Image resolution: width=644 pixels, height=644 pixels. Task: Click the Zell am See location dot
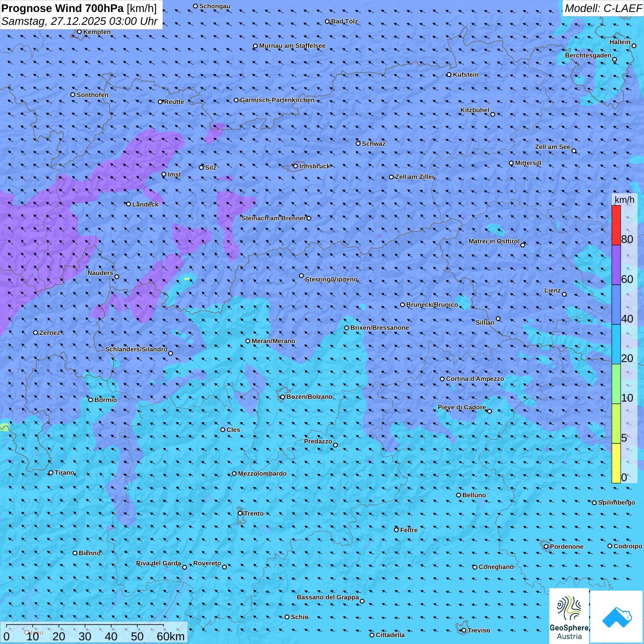(x=574, y=151)
